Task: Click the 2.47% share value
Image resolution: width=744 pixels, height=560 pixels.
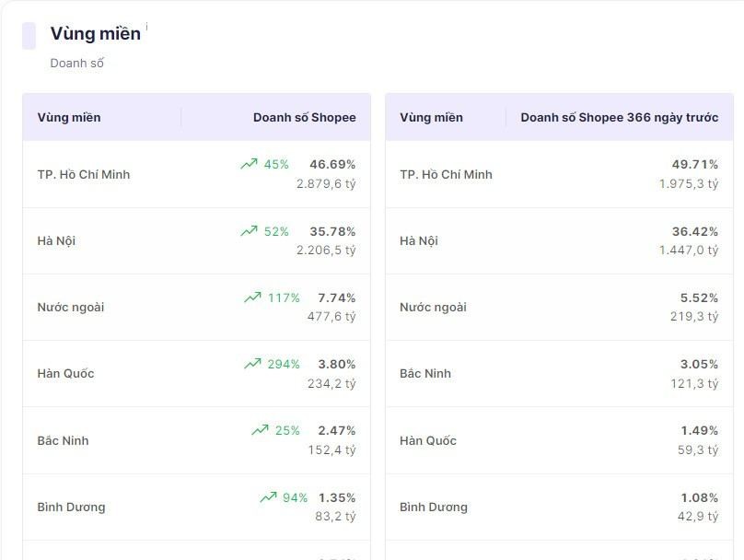Action: tap(337, 430)
